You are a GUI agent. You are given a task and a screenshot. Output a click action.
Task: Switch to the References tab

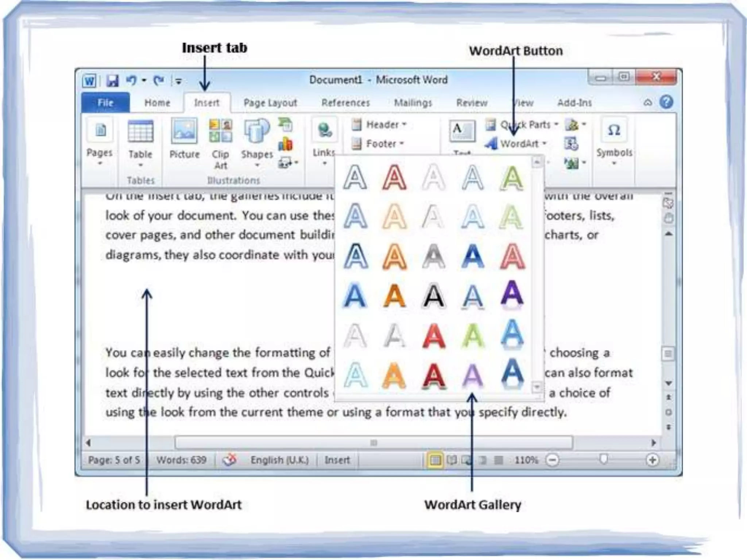pyautogui.click(x=345, y=103)
